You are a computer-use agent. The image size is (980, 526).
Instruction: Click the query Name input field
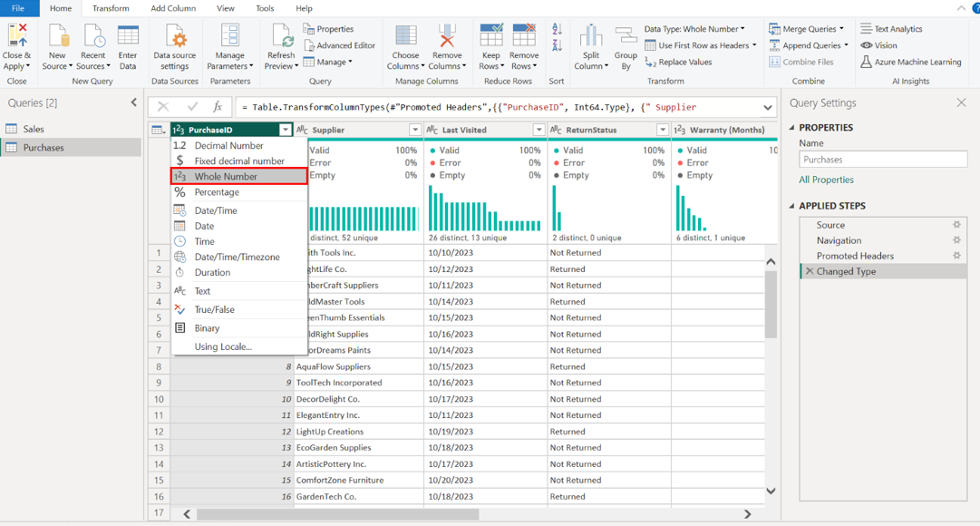882,160
